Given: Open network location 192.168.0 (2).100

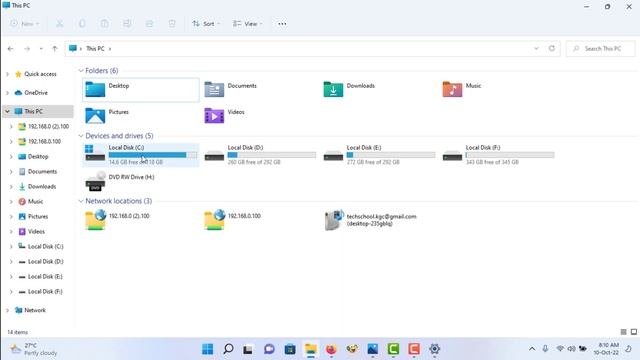Looking at the screenshot, I should 141,220.
